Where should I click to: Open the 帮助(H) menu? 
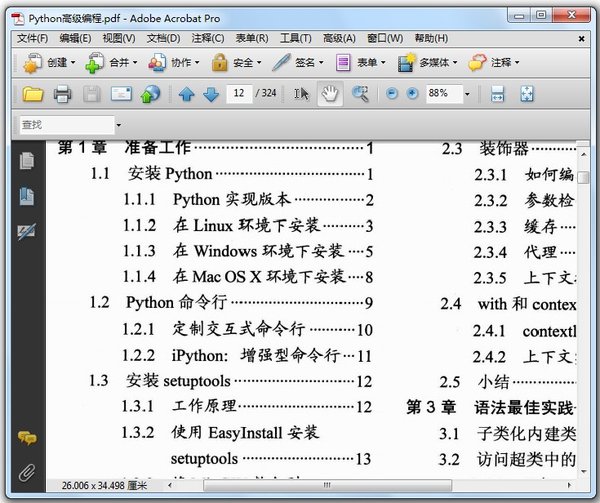431,38
